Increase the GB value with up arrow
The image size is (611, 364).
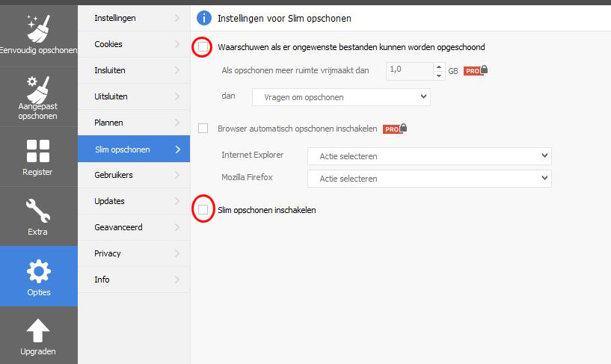pos(439,67)
